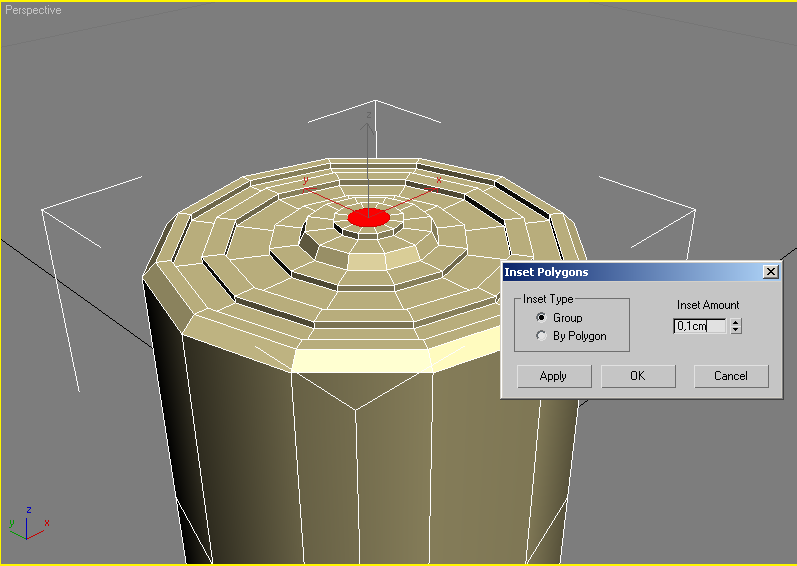This screenshot has width=797, height=566.
Task: Confirm inset with OK button
Action: [x=638, y=376]
